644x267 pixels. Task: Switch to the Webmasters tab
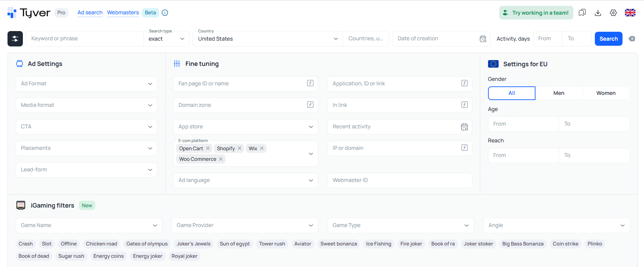tap(123, 13)
